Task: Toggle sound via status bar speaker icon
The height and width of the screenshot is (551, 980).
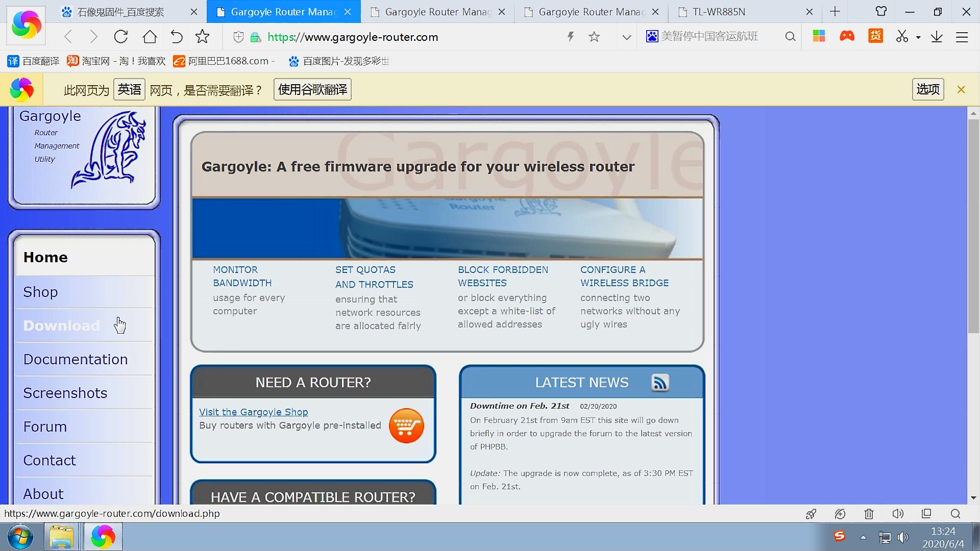Action: [897, 514]
